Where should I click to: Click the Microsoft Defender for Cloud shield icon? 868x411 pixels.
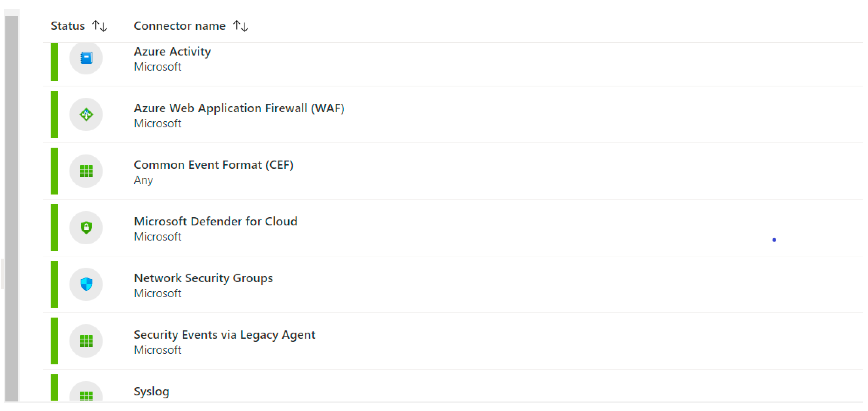86,227
